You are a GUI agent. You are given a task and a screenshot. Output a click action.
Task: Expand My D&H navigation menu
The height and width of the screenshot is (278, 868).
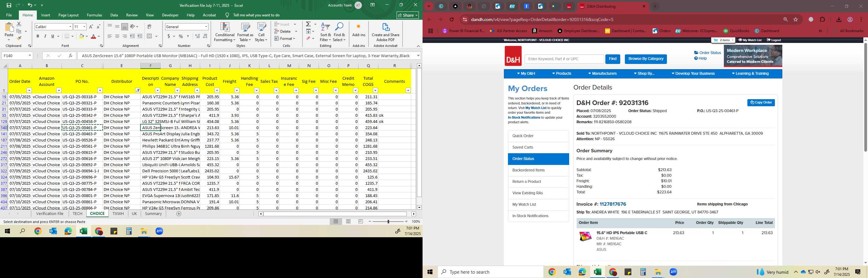[x=526, y=74]
